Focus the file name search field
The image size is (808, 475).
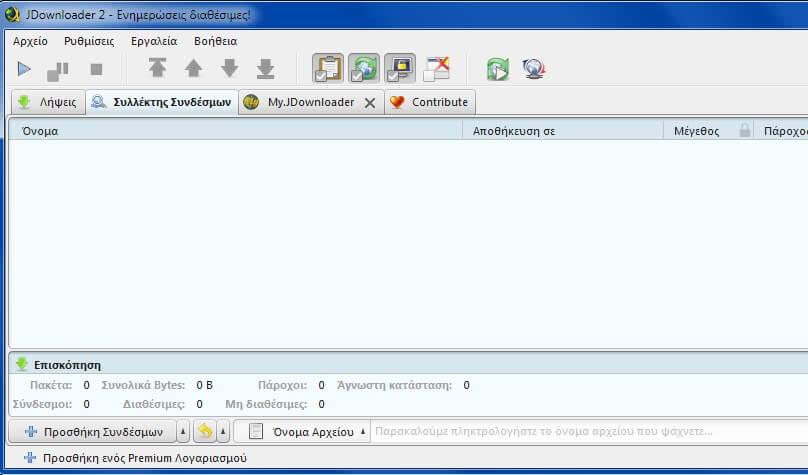(x=590, y=432)
